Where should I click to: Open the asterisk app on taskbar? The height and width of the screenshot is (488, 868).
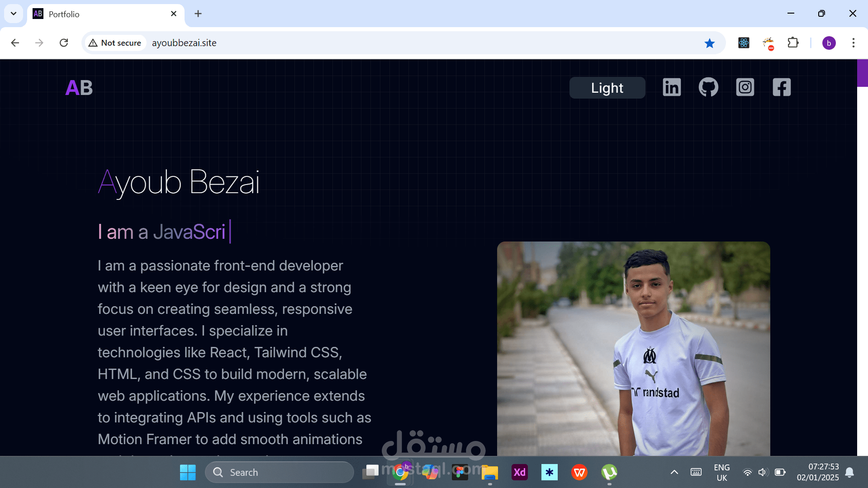[x=550, y=472]
